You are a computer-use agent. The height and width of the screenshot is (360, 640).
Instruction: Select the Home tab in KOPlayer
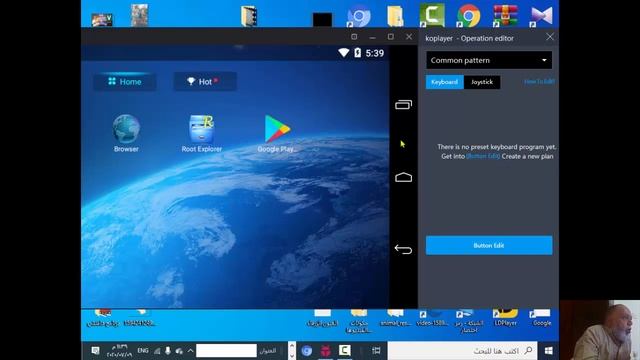124,82
